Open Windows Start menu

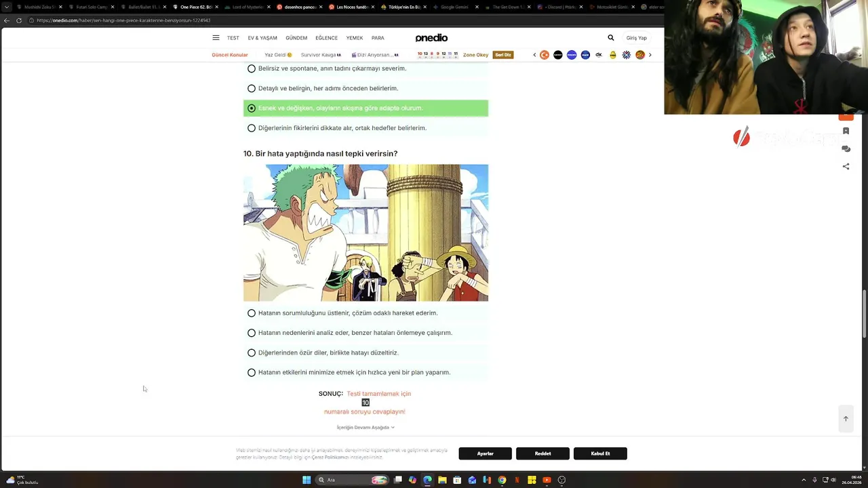tap(307, 480)
